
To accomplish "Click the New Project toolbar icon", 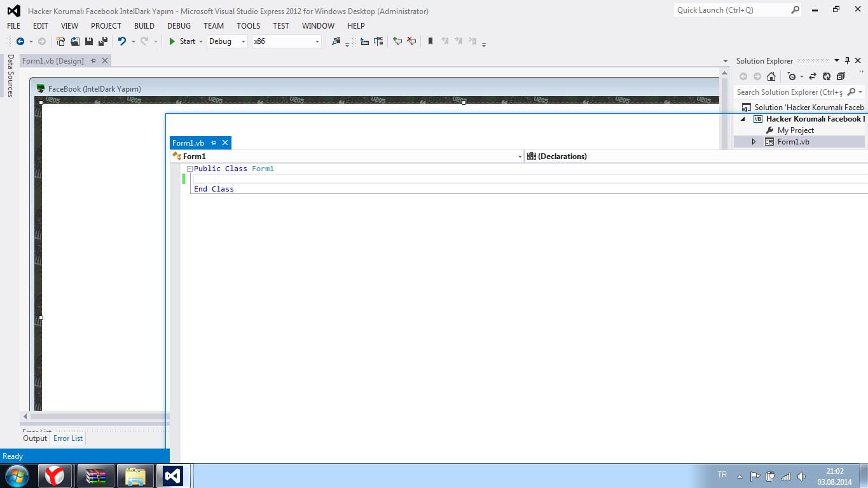I will click(60, 41).
